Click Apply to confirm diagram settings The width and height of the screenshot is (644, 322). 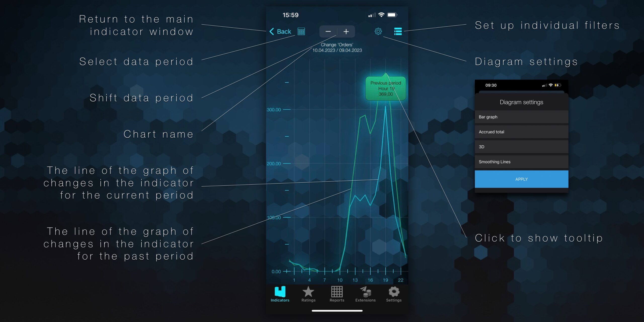click(521, 179)
